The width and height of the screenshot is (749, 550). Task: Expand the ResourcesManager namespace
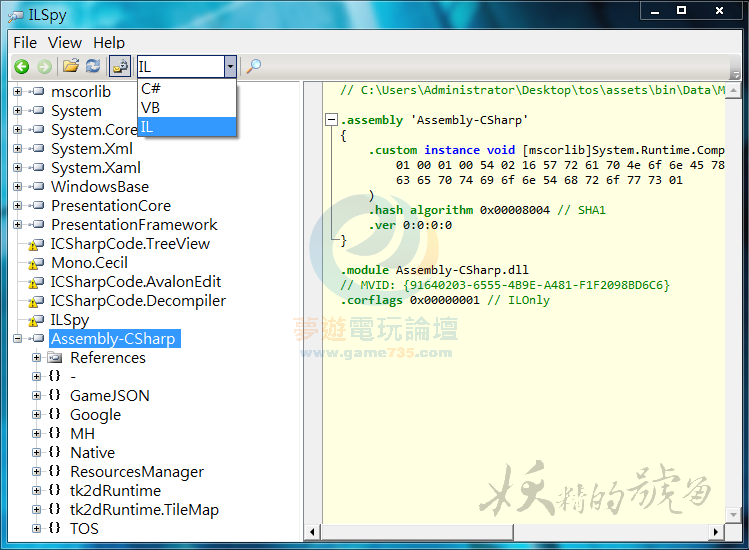point(37,471)
